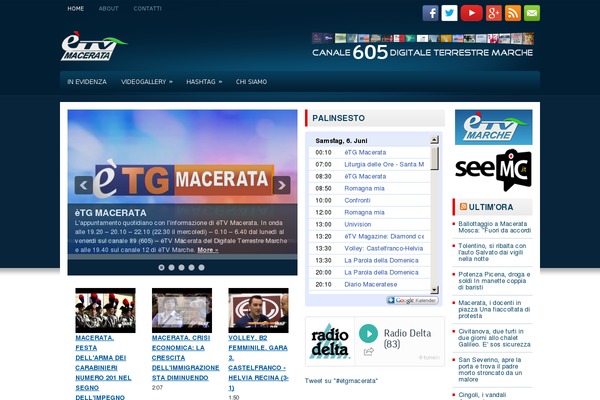
Task: Open Carabinieri festa video thumbnail
Action: coord(105,310)
